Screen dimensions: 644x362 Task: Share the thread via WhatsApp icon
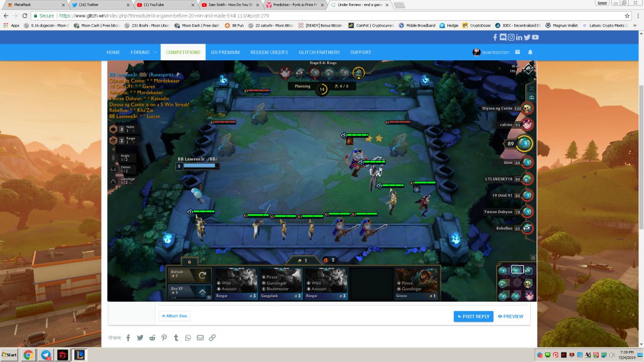tap(188, 338)
